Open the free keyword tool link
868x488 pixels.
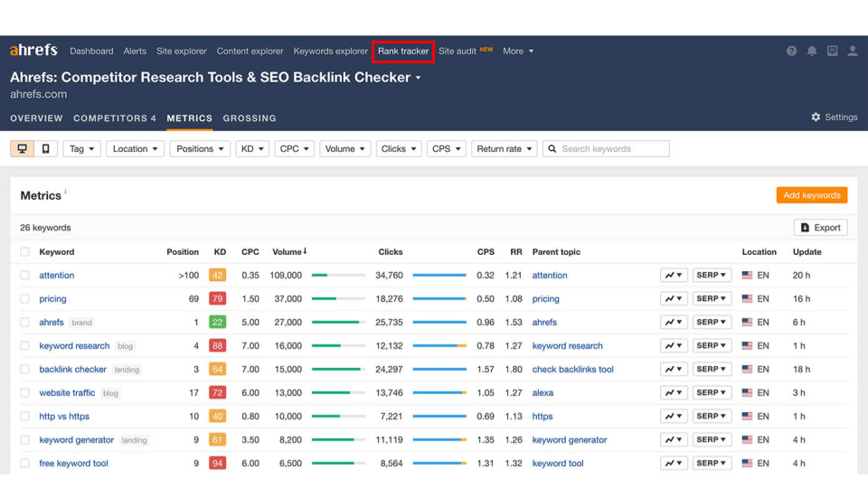[x=73, y=463]
